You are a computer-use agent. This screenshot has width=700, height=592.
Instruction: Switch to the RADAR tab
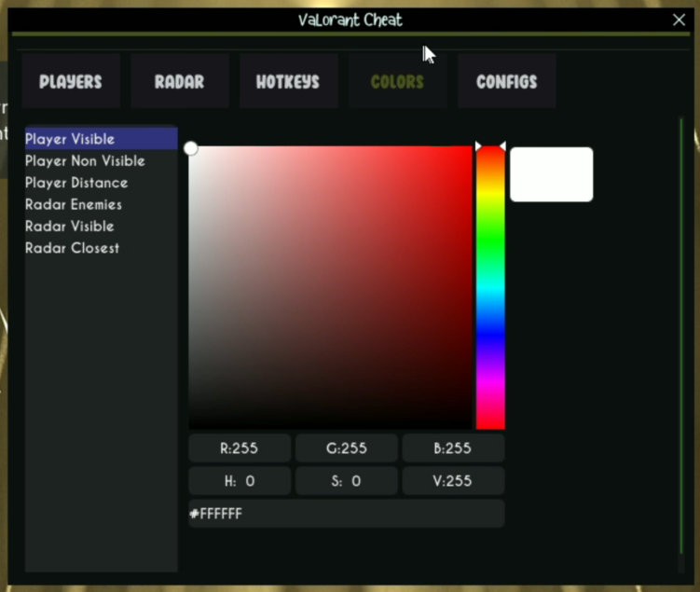coord(180,81)
